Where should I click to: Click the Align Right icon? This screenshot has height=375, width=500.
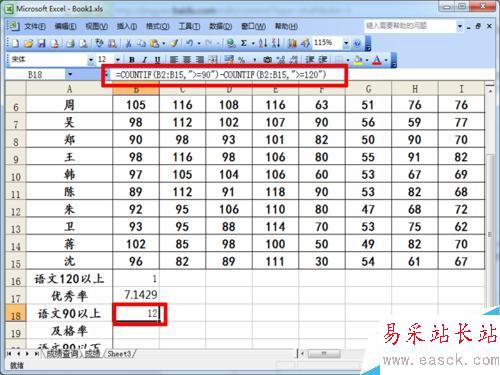pyautogui.click(x=199, y=60)
